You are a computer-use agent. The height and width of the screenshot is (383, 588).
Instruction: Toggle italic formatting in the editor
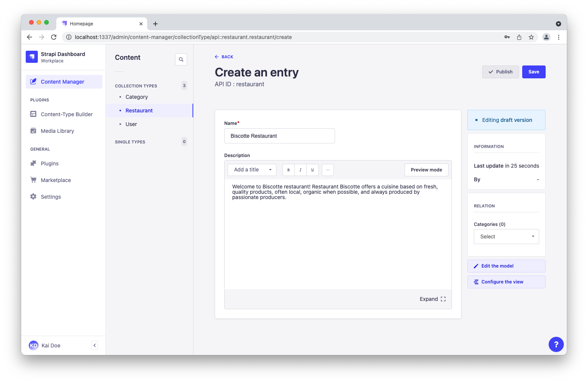pyautogui.click(x=300, y=170)
